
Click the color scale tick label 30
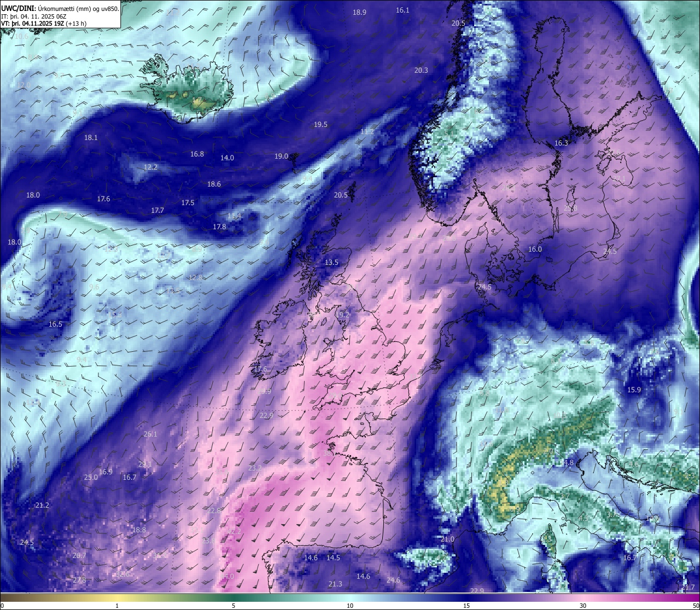click(x=583, y=606)
